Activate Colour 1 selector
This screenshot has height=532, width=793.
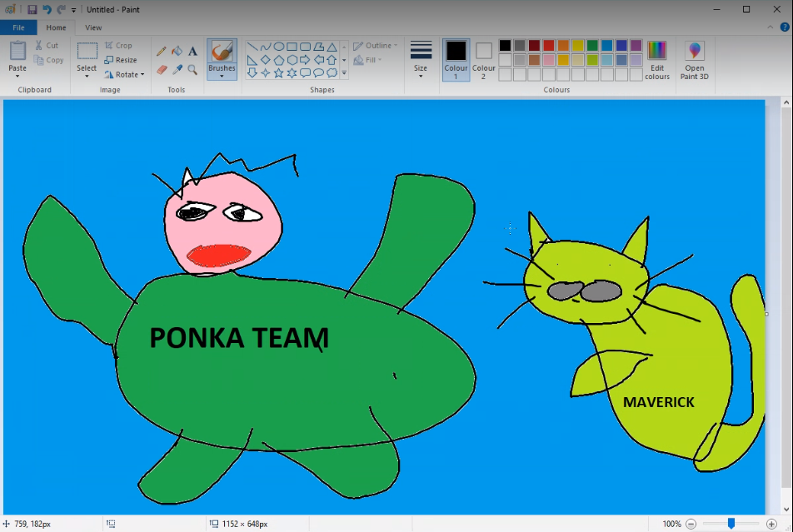[456, 60]
